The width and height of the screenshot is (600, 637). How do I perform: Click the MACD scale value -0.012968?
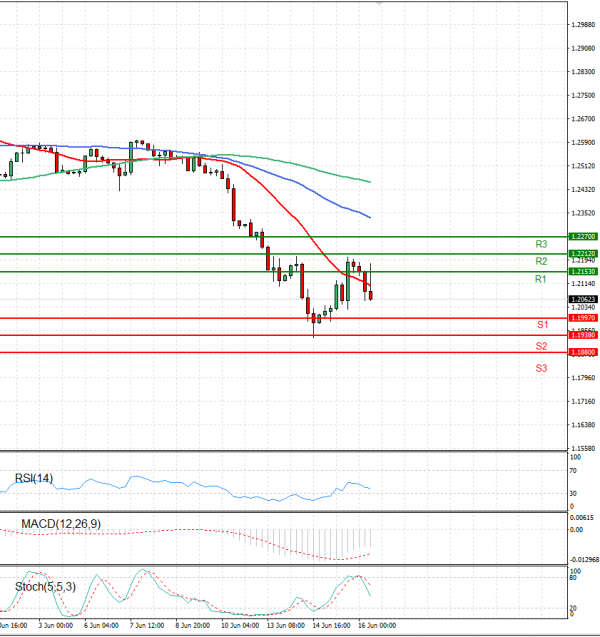coord(584,560)
